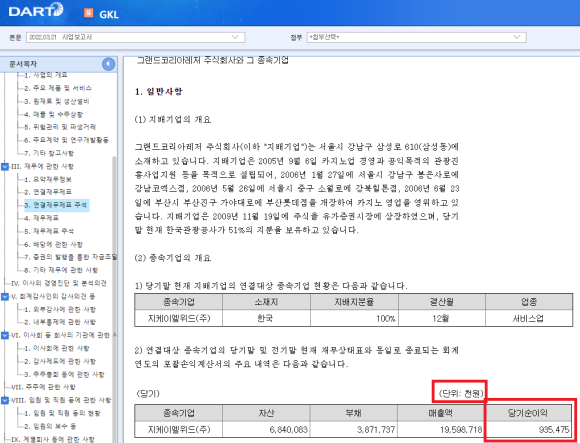Open the 본문 document version dropdown

[135, 37]
